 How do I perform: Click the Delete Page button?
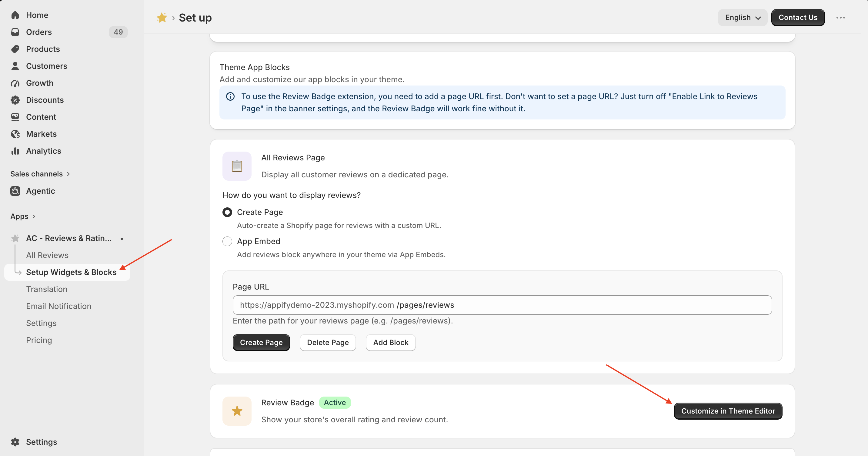point(328,342)
